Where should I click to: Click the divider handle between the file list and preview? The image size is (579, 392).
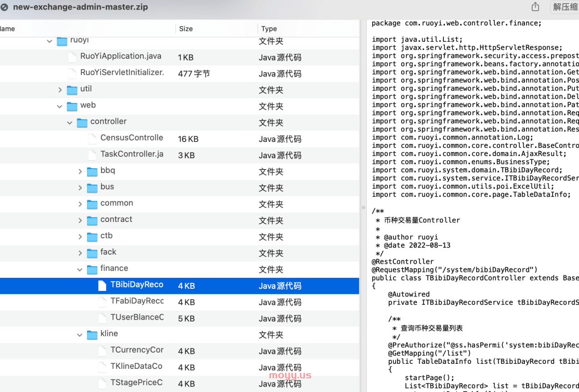coord(363,207)
